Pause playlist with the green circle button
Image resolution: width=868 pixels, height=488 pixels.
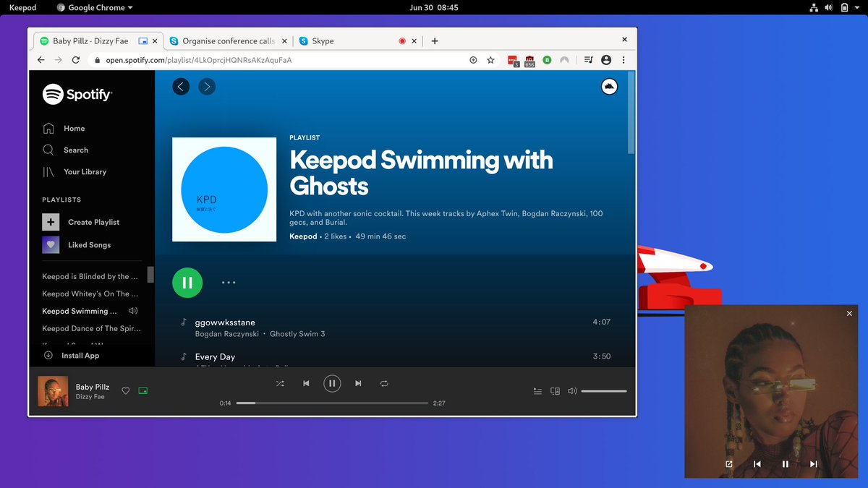[187, 283]
